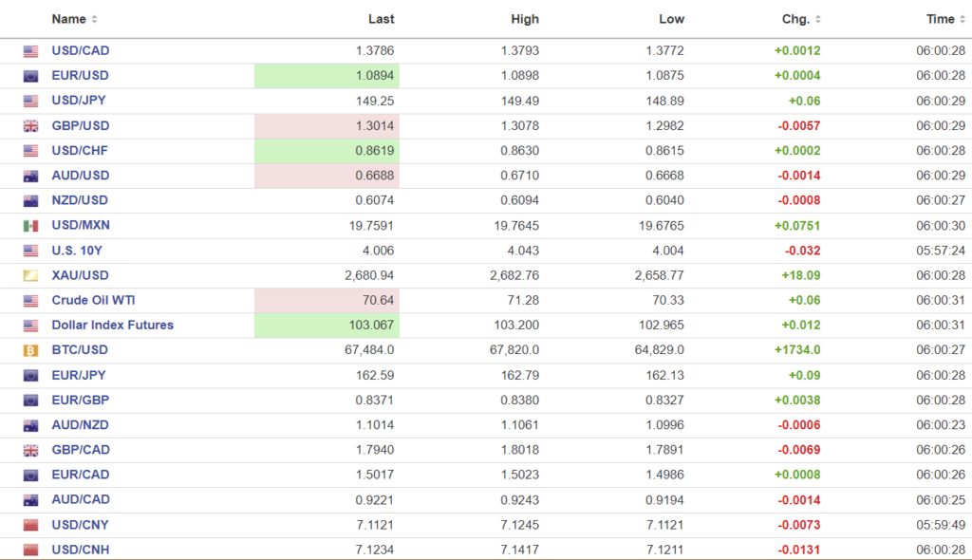Click the UK flag icon beside GBP/USD
Image resolution: width=972 pixels, height=560 pixels.
pos(30,126)
